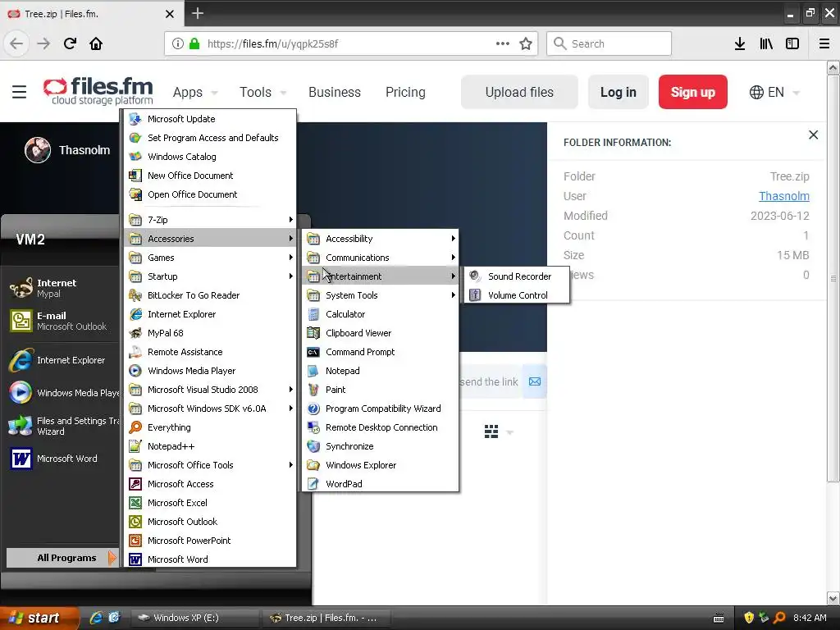Open the Pricing page link
The image size is (840, 630).
[x=405, y=92]
